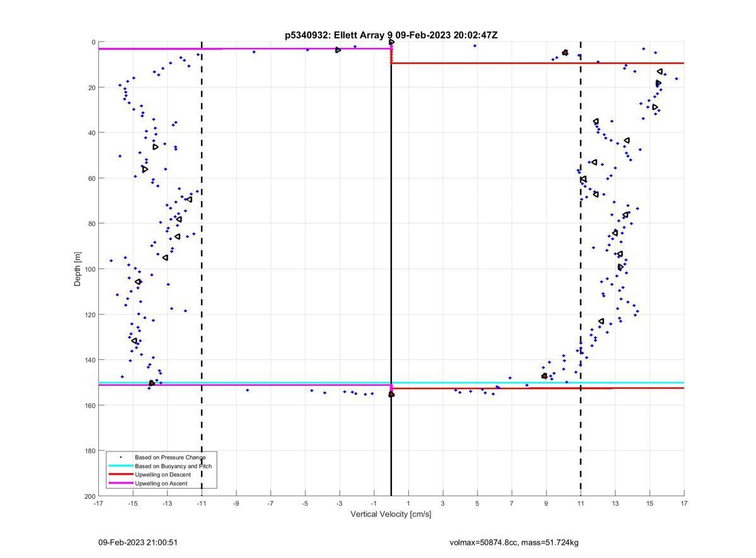Select legend entry 'Based on Pressure Change'

click(170, 457)
